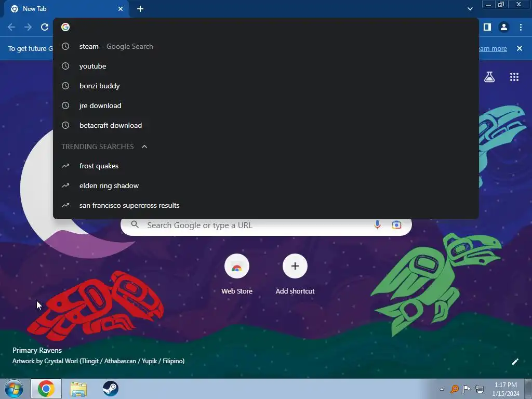
Task: Click the browser forward arrow
Action: pos(28,27)
